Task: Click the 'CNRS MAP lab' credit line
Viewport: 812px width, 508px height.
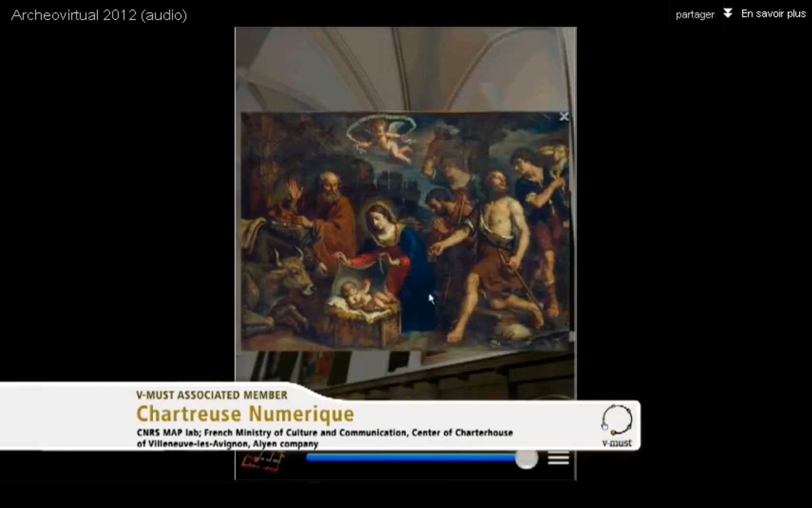Action: 325,433
